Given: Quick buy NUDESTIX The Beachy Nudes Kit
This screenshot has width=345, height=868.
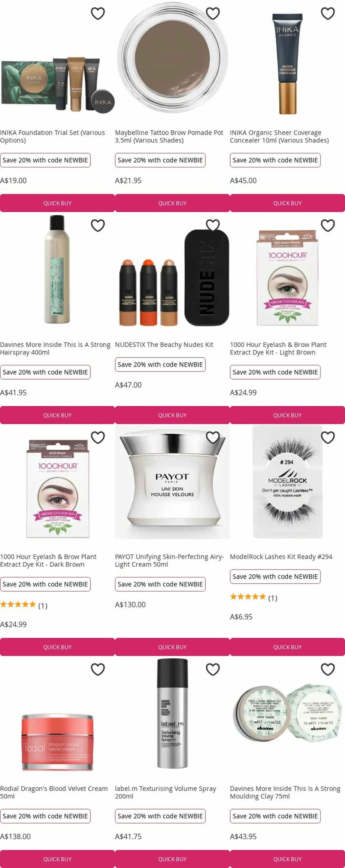Looking at the screenshot, I should [x=172, y=415].
